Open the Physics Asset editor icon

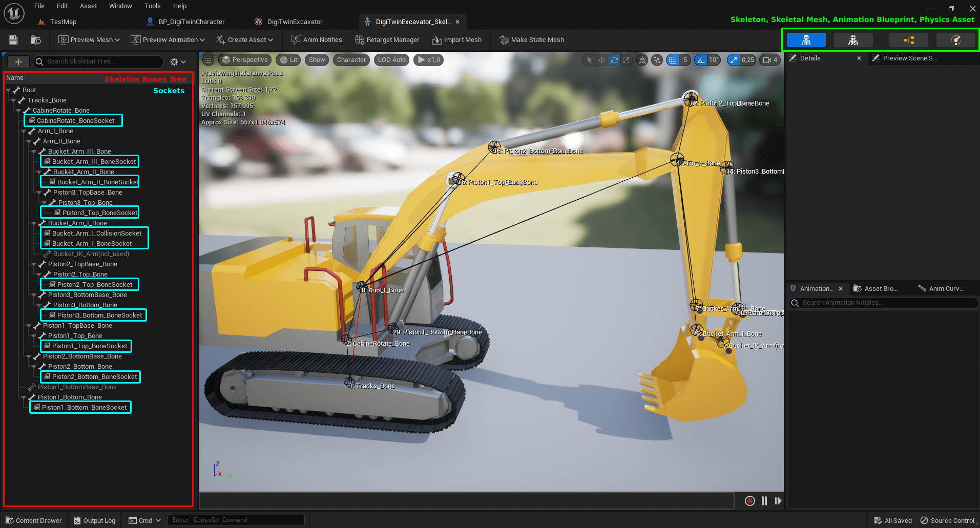(955, 40)
